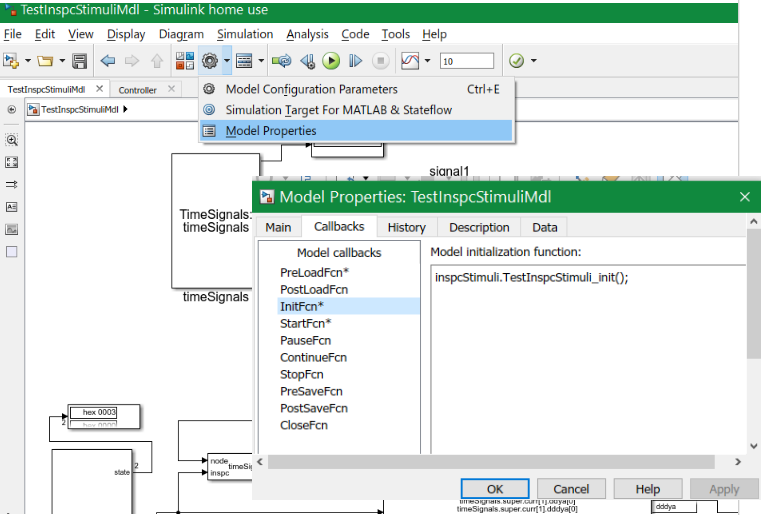Viewport: 765px width, 515px height.
Task: Click the Update Diagram toolbar icon
Action: pos(282,61)
